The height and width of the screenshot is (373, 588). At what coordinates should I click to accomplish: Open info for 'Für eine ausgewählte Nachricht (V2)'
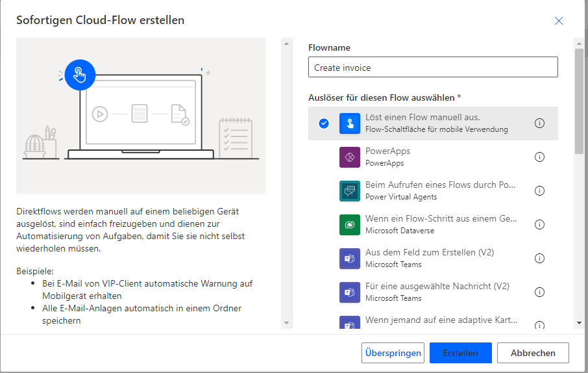point(539,292)
